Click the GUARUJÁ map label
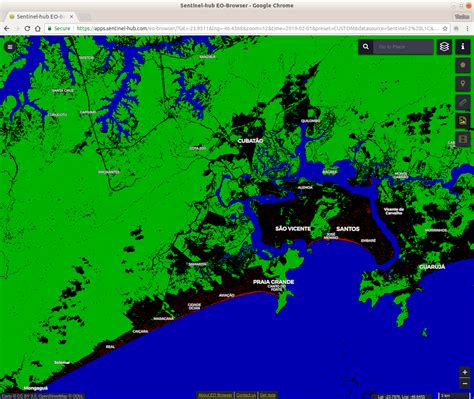The image size is (474, 399). 432,267
